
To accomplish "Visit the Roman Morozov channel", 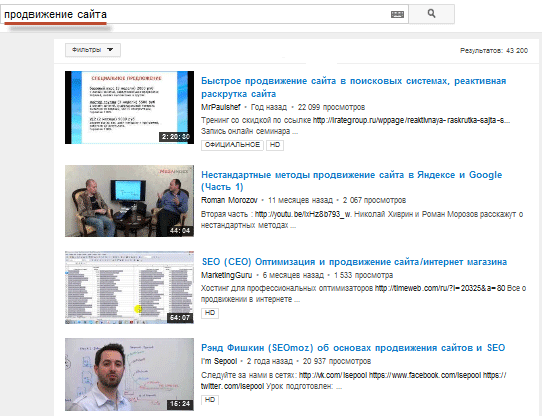I will [x=229, y=200].
